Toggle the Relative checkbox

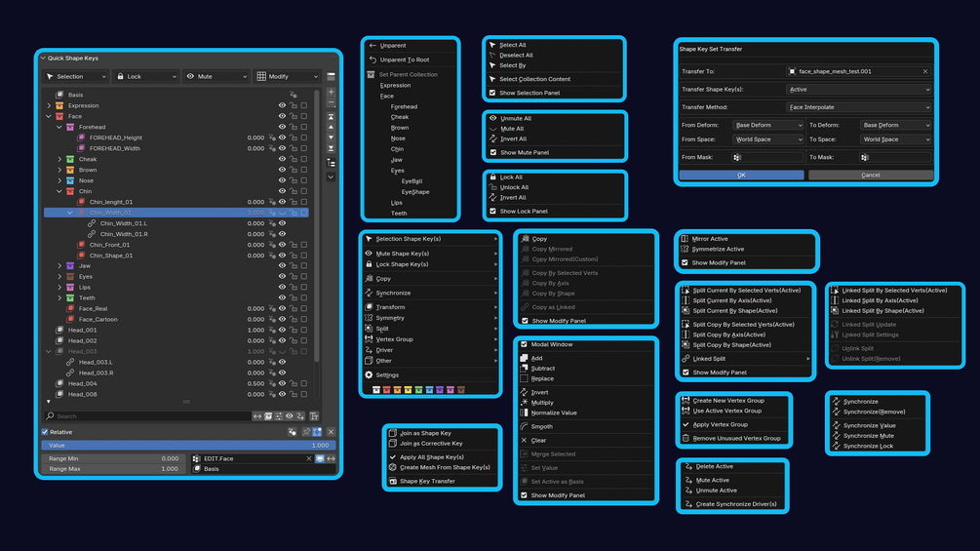tap(45, 432)
